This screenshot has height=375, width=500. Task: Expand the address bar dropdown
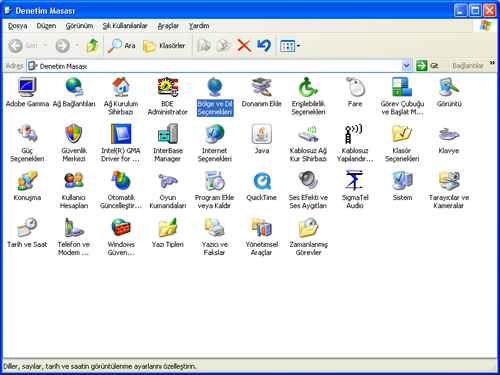[x=406, y=66]
